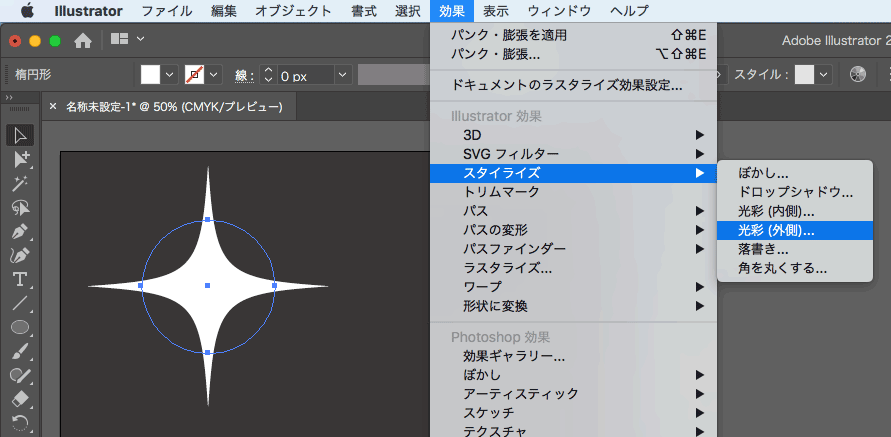Expand the ワープ submenu
891x437 pixels.
click(573, 286)
